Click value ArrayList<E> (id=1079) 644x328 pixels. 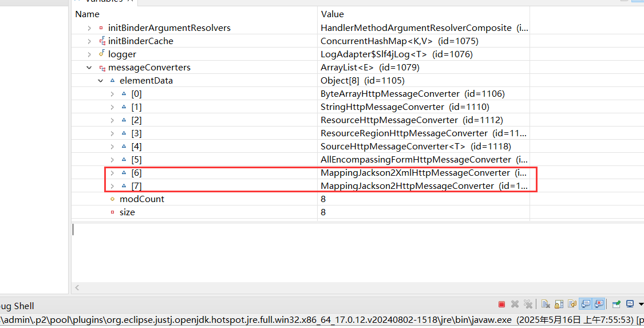click(x=370, y=68)
